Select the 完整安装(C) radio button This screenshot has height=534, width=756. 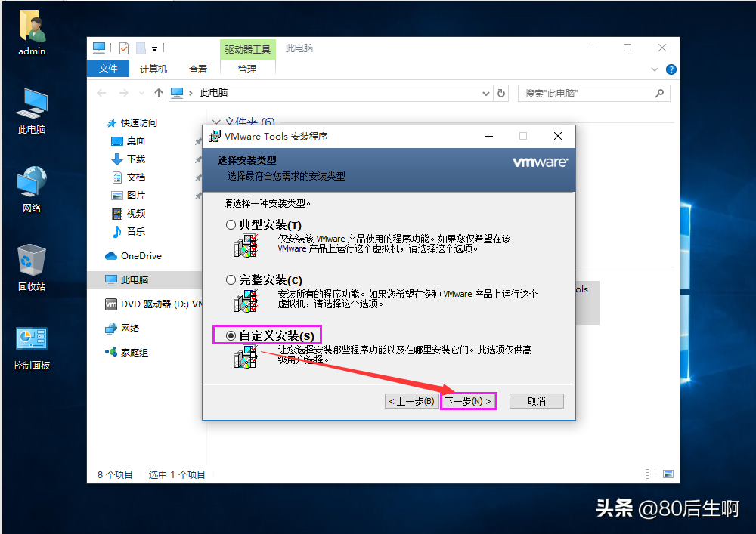pos(231,279)
